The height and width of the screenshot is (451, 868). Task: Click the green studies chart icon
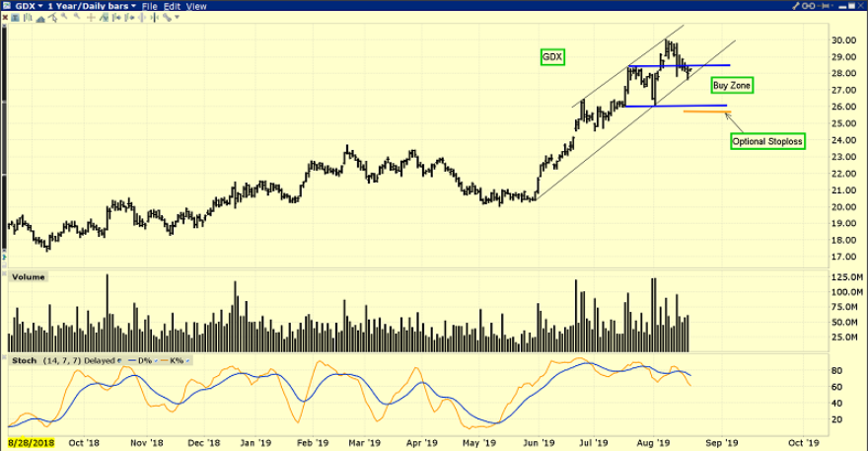(x=105, y=17)
